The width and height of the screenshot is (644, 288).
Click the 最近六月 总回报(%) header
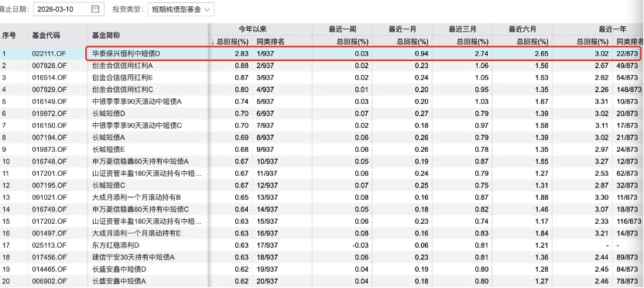coord(533,42)
